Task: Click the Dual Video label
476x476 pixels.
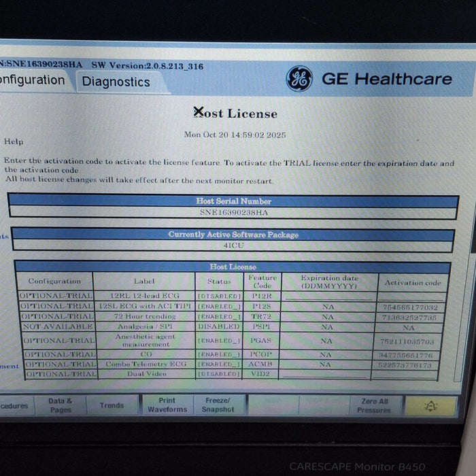Action: (147, 374)
